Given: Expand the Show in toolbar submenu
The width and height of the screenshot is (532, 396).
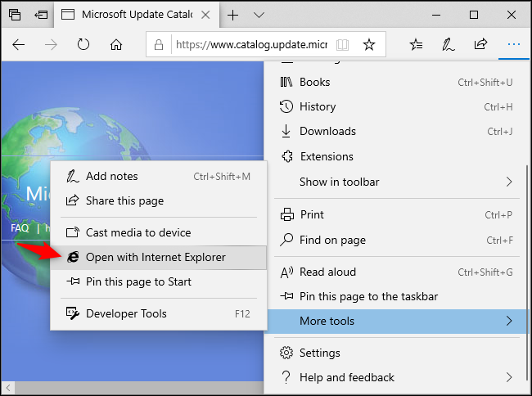Looking at the screenshot, I should (398, 182).
